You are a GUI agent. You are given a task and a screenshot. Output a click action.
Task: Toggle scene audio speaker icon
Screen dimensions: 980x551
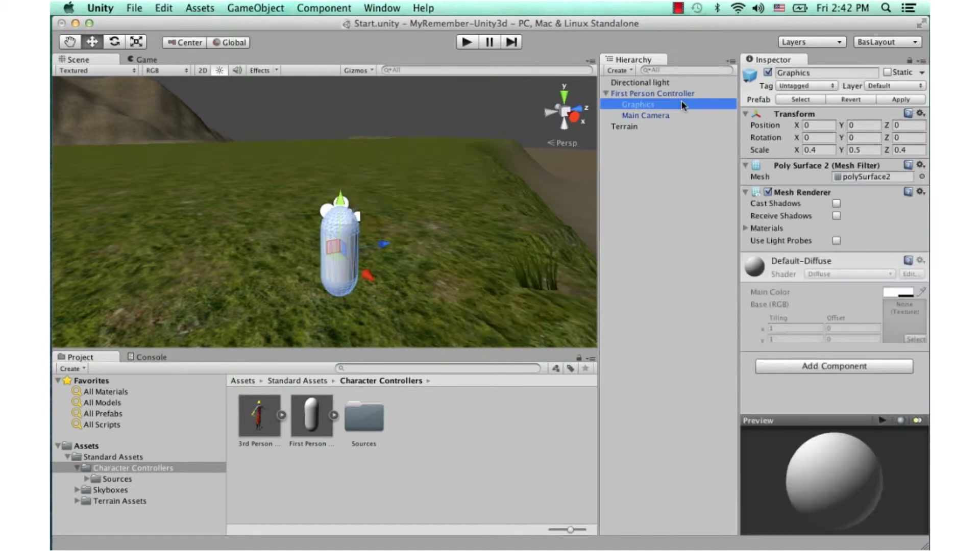point(237,70)
